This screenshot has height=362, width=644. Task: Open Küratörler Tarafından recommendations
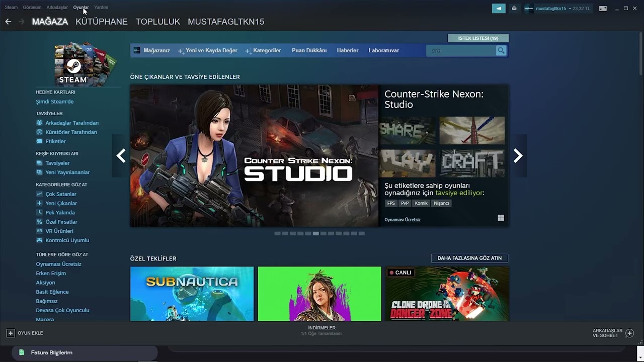click(x=71, y=132)
